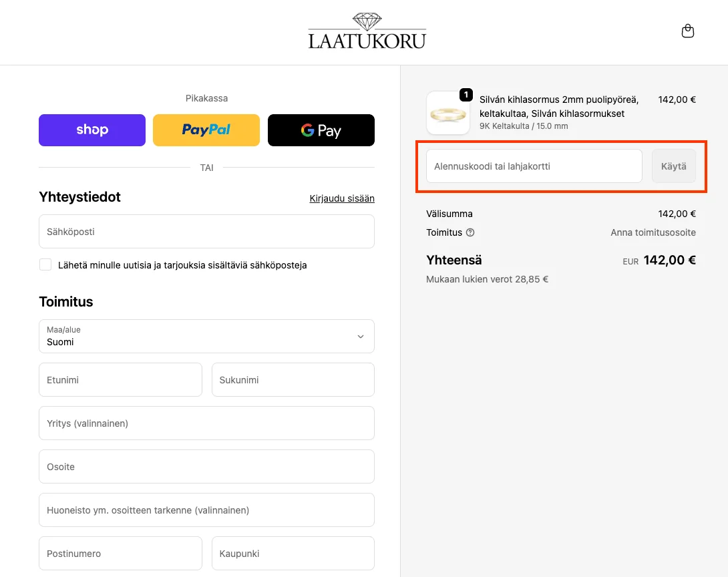Click the Käytä discount apply button

coord(674,166)
